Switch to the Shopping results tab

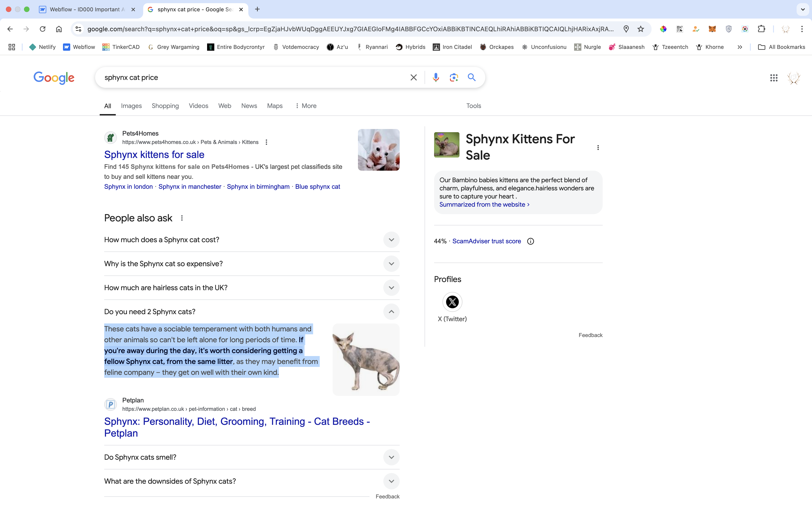coord(165,106)
